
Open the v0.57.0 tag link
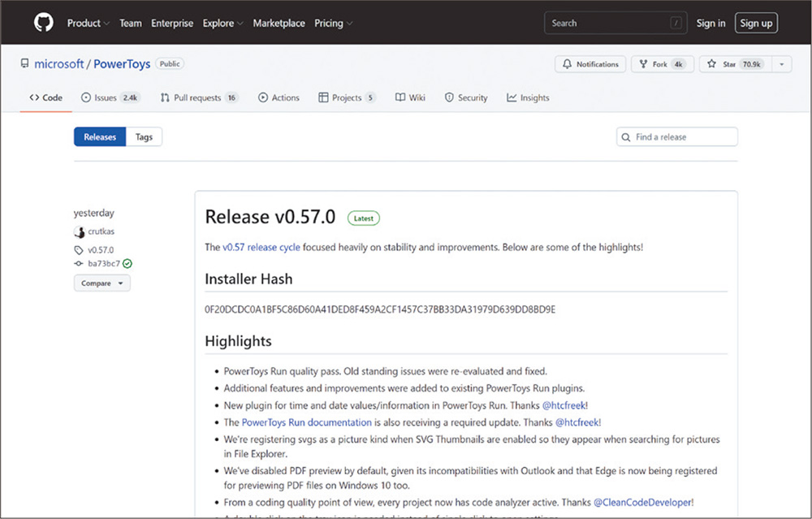click(x=101, y=249)
